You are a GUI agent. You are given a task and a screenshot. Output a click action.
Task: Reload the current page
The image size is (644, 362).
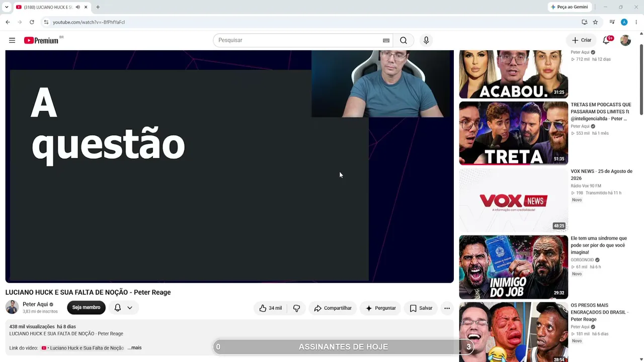click(32, 22)
